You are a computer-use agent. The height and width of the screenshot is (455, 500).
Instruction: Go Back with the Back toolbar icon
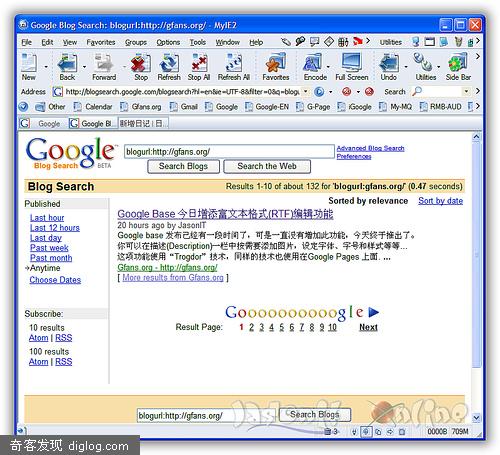pos(67,63)
